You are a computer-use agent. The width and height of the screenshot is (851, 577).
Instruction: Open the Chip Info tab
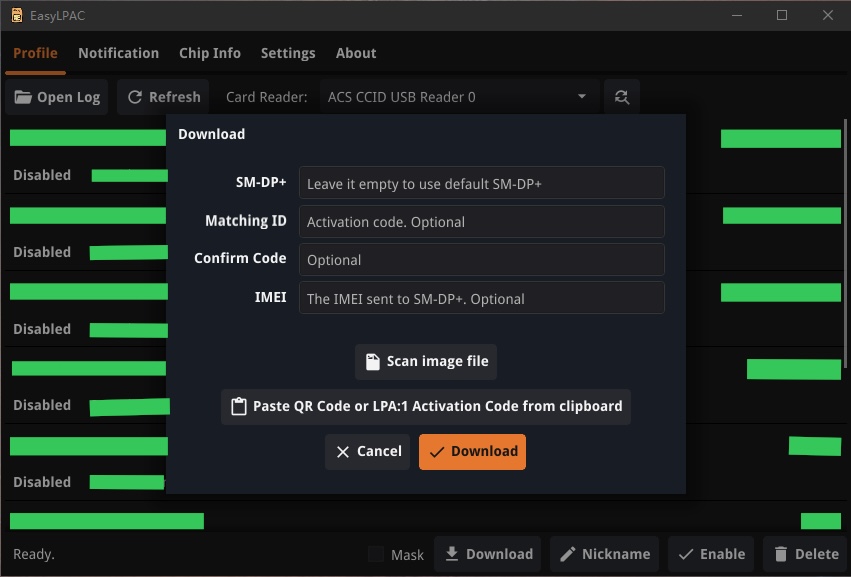coord(209,53)
